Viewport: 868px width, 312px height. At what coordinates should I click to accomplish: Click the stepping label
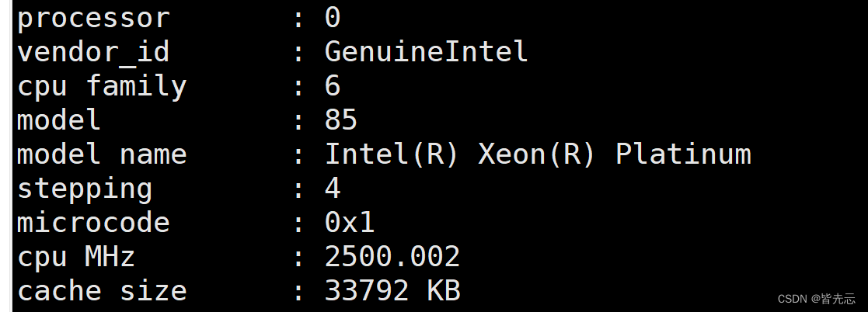pos(85,189)
